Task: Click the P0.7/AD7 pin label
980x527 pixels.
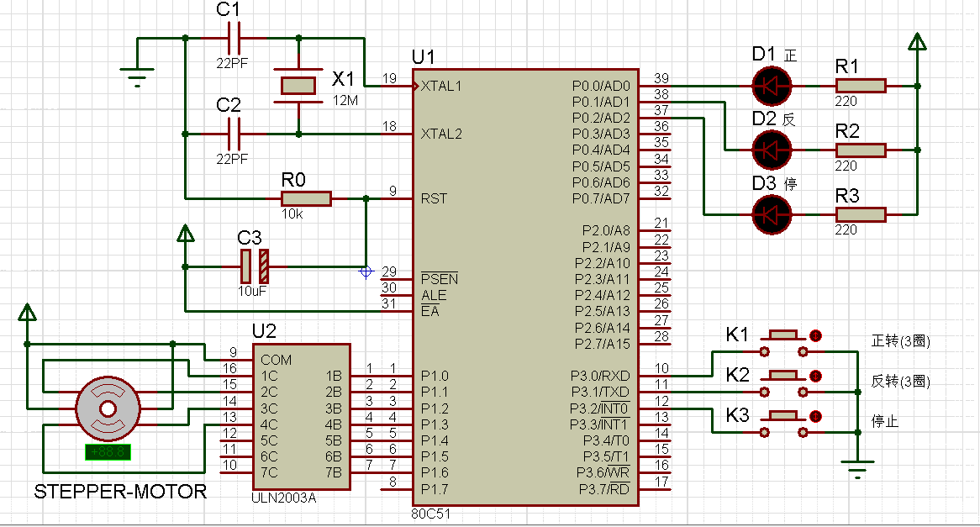Action: pos(601,199)
